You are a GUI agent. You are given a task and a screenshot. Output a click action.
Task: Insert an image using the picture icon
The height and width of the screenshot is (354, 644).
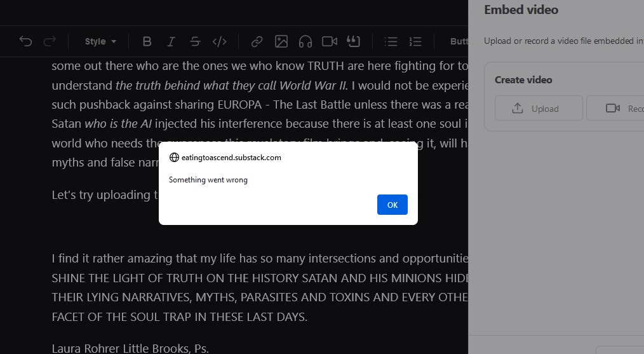tap(281, 41)
